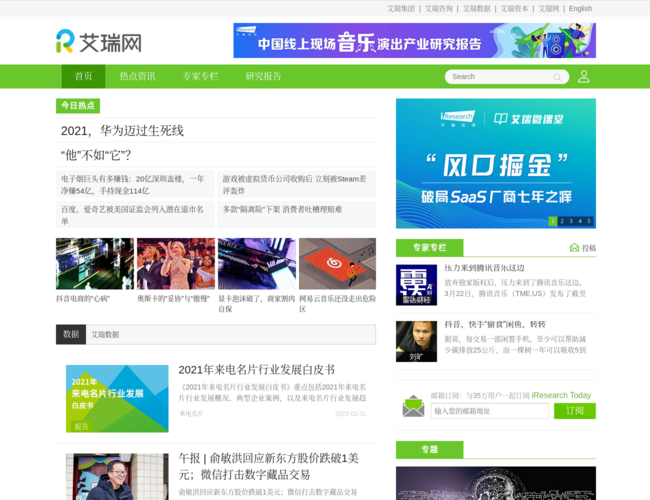This screenshot has width=650, height=500.
Task: Open the 显卡泡沫破了 thumbnail
Action: (x=257, y=264)
